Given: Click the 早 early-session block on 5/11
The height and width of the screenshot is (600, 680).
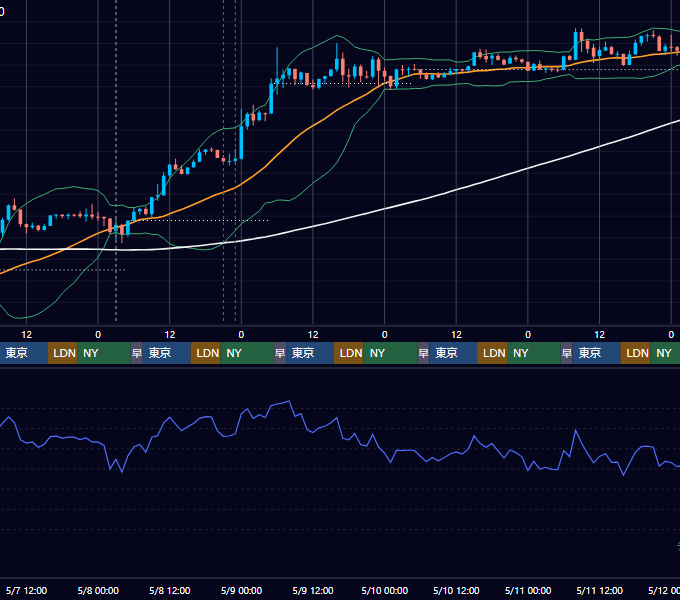Looking at the screenshot, I should (x=567, y=353).
